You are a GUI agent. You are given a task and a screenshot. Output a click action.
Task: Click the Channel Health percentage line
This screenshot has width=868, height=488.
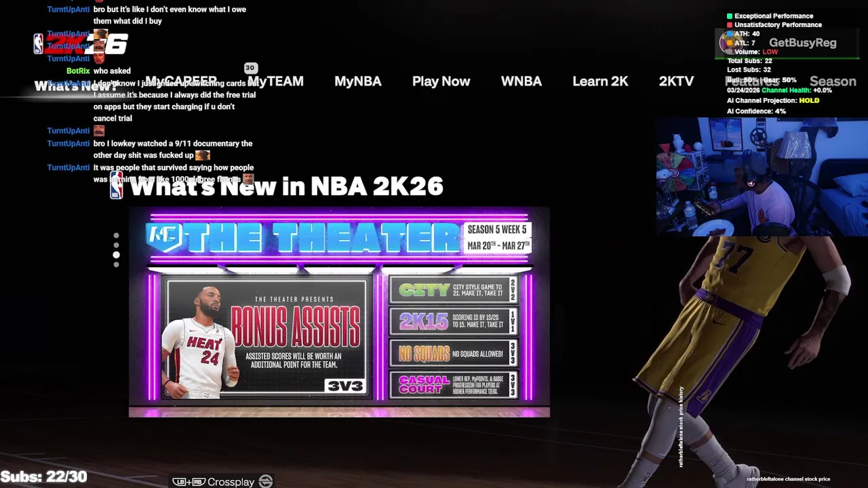(779, 90)
